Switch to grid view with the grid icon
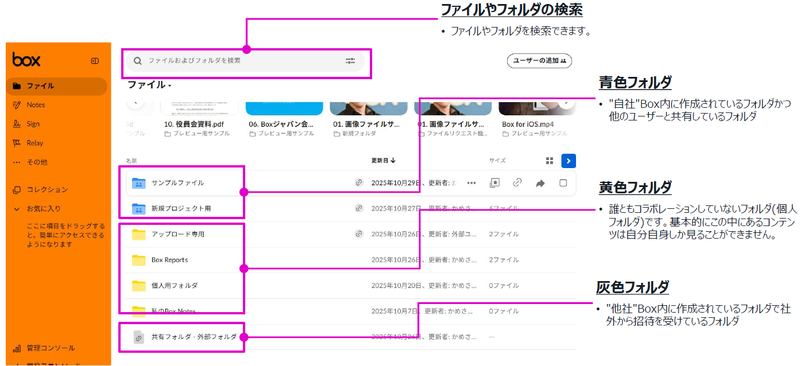The image size is (800, 366). pyautogui.click(x=549, y=161)
